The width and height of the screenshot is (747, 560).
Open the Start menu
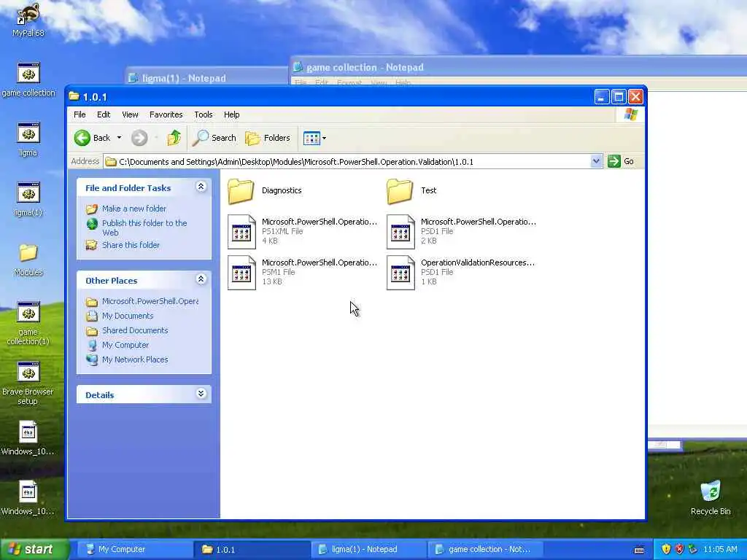[x=34, y=550]
